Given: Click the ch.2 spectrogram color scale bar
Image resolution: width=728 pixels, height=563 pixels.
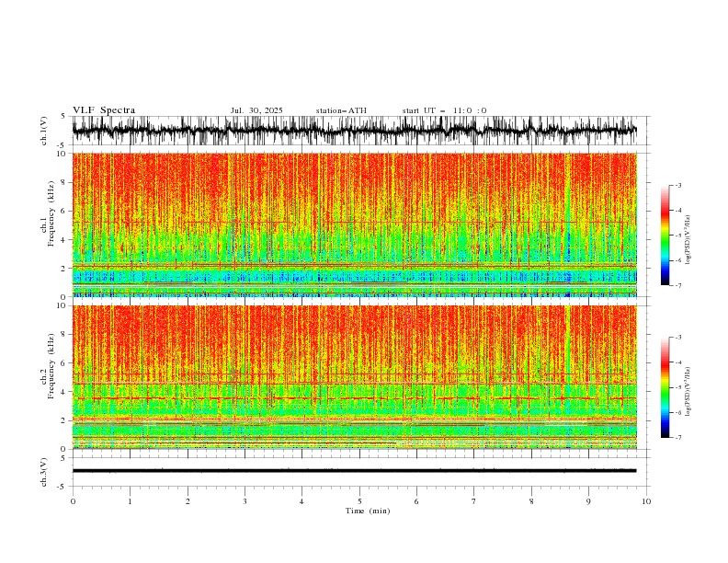Looking at the screenshot, I should pyautogui.click(x=665, y=387).
